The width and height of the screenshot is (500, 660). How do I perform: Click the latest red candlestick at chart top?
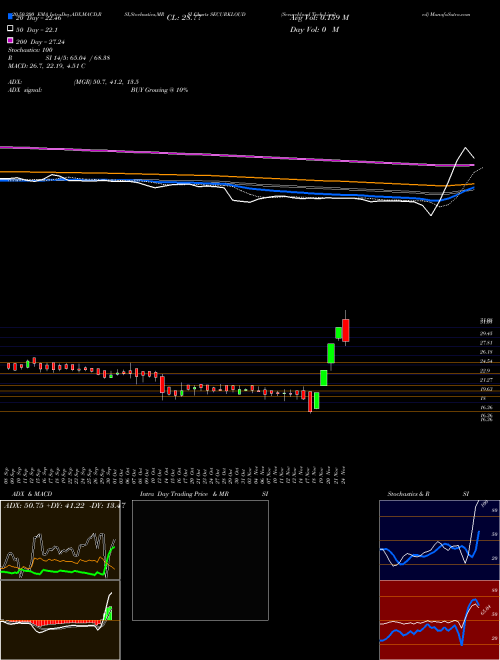tap(346, 330)
